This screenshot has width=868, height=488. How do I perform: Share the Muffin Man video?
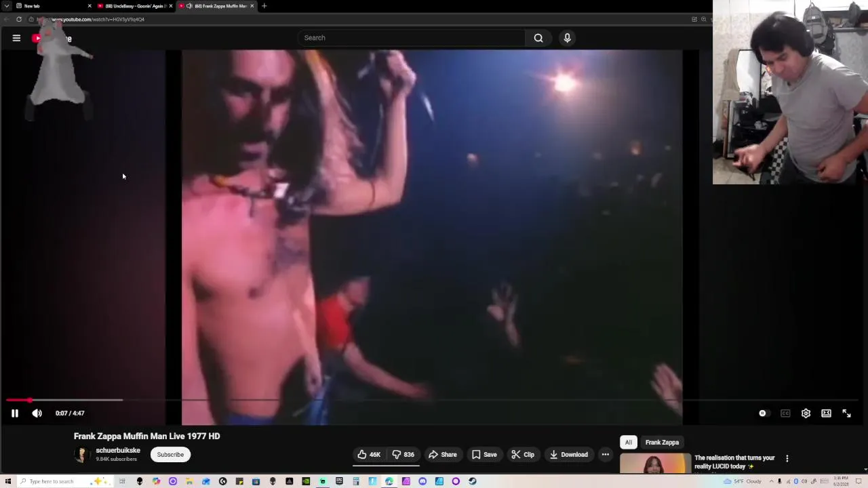click(x=442, y=455)
